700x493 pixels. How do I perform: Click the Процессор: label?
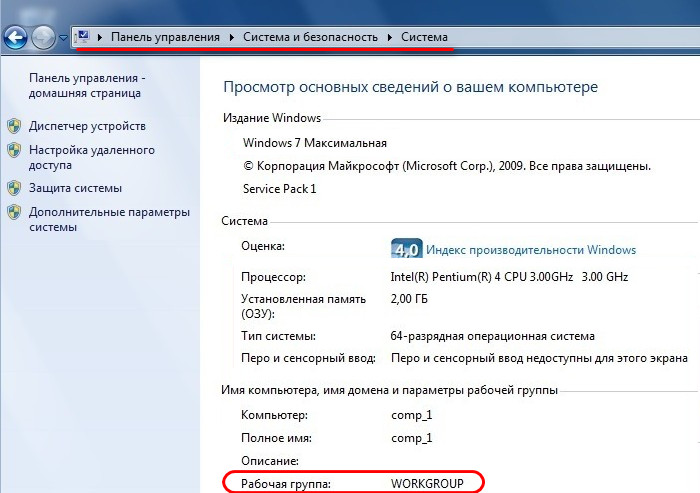pyautogui.click(x=273, y=277)
